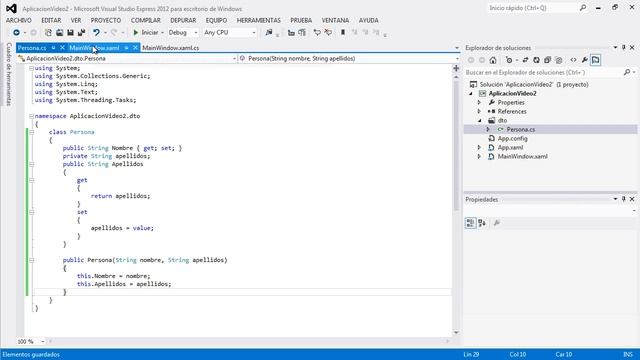640x360 pixels.
Task: Toggle categorized view in Propiedades panel
Action: tap(470, 223)
